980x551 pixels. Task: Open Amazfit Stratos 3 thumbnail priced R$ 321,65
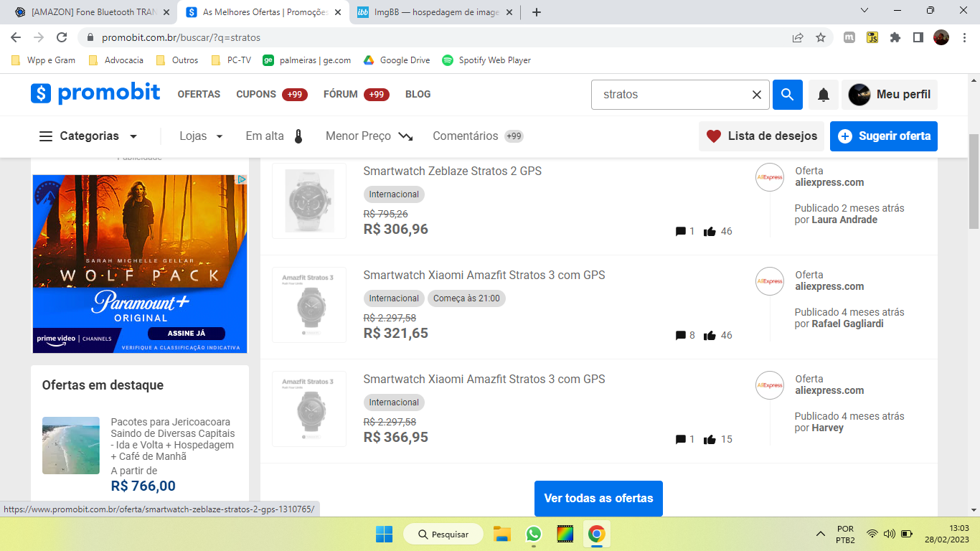309,305
